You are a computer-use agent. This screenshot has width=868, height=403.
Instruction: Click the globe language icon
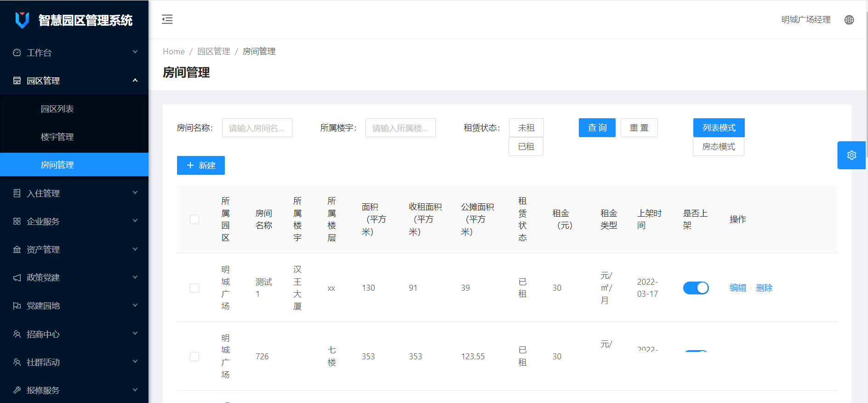[849, 20]
